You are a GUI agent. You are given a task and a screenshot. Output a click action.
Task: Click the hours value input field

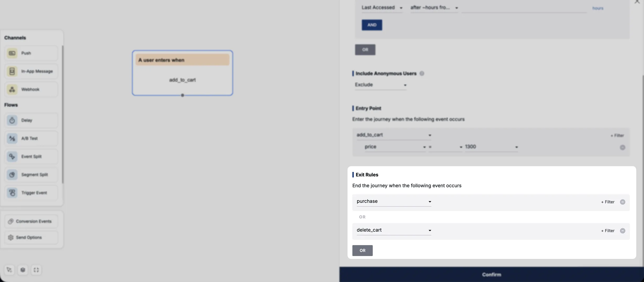524,8
